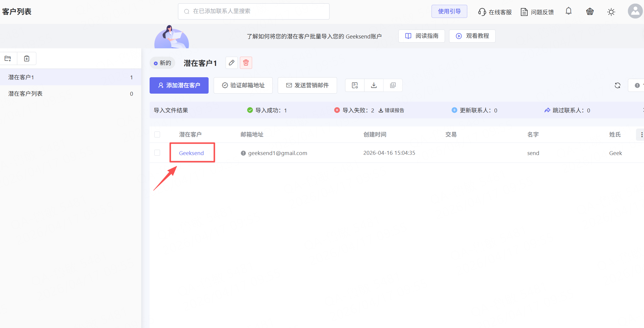Click the refresh list icon
The image size is (644, 328).
[617, 86]
